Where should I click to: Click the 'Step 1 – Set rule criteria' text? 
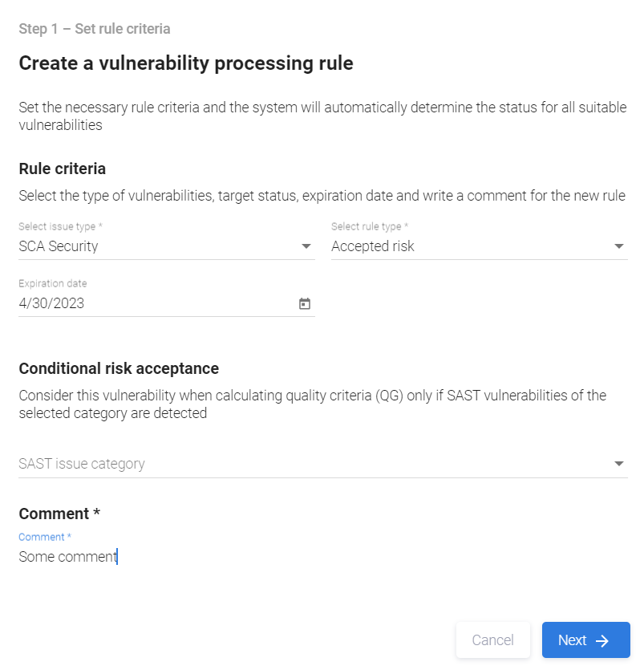[95, 29]
